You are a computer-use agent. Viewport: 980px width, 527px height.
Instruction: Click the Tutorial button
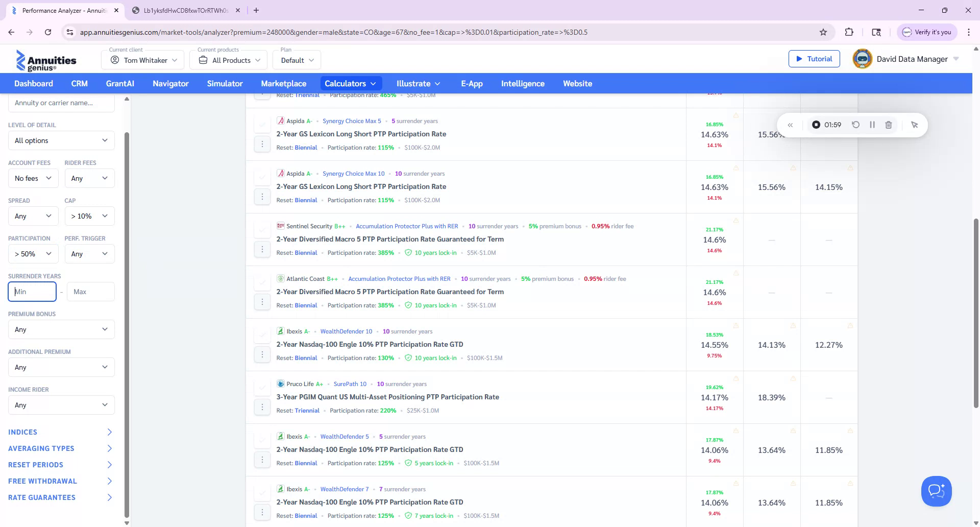814,58
